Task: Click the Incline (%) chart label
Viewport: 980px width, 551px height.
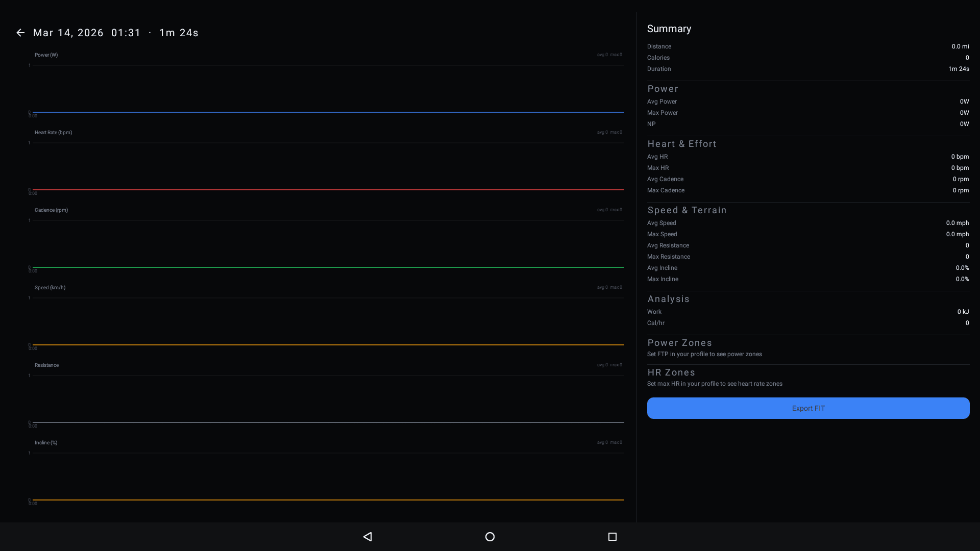Action: point(46,443)
